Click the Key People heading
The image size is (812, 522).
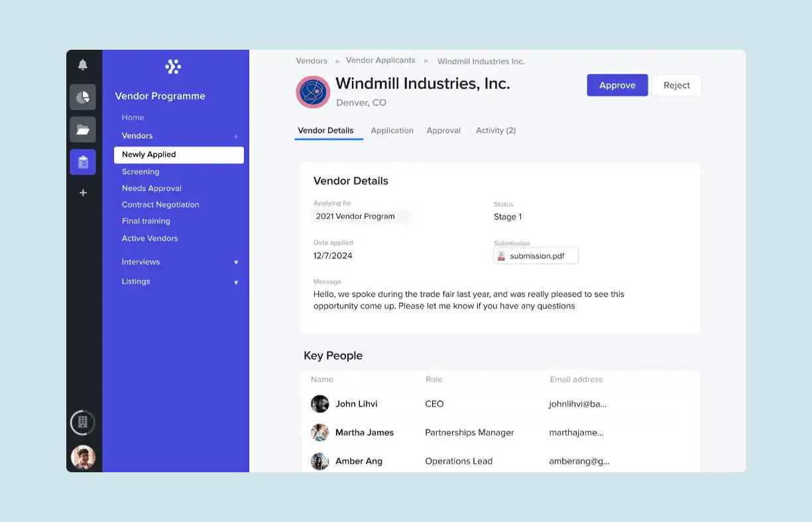point(333,356)
